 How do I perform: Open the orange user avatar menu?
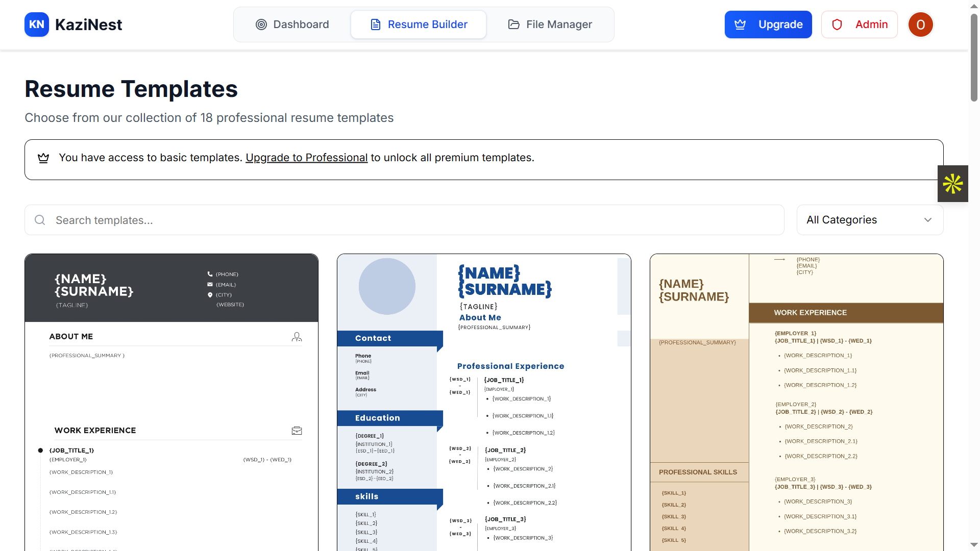(920, 24)
